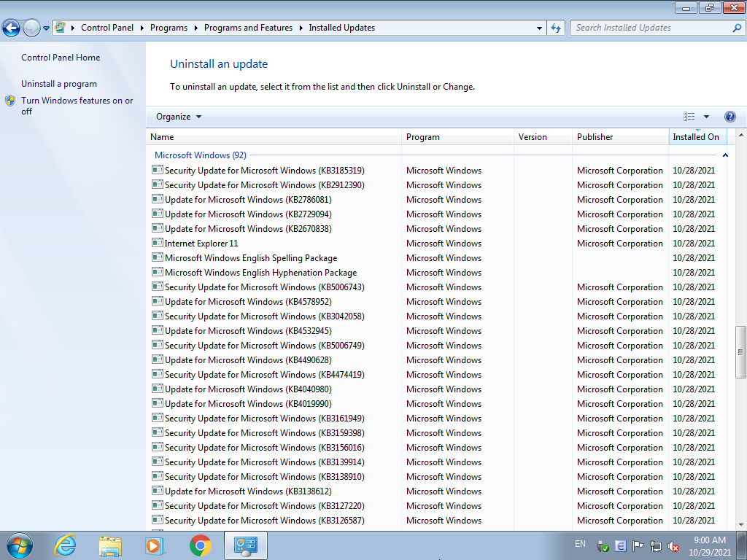This screenshot has height=560, width=747.
Task: Launch Google Chrome from the taskbar
Action: [x=201, y=545]
